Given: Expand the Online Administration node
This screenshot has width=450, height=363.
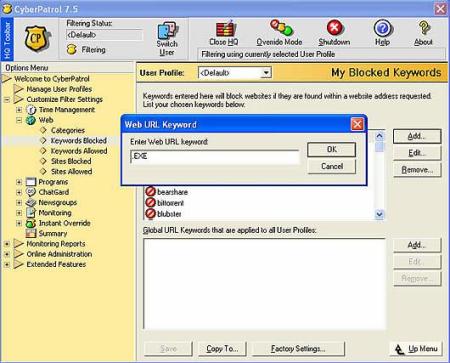Looking at the screenshot, I should click(x=7, y=254).
